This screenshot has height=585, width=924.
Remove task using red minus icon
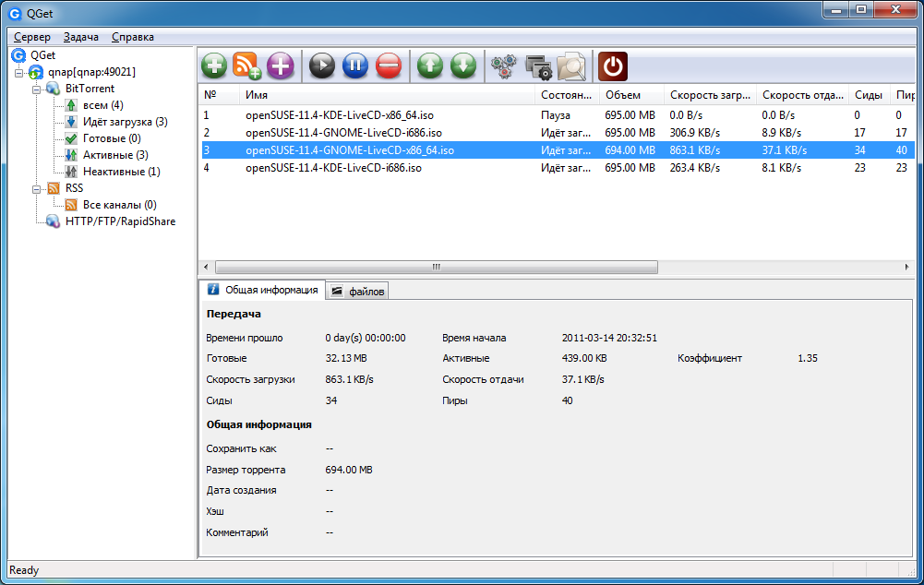pos(389,66)
